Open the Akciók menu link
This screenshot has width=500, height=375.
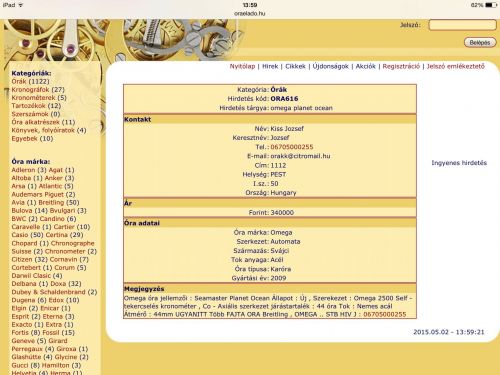366,66
